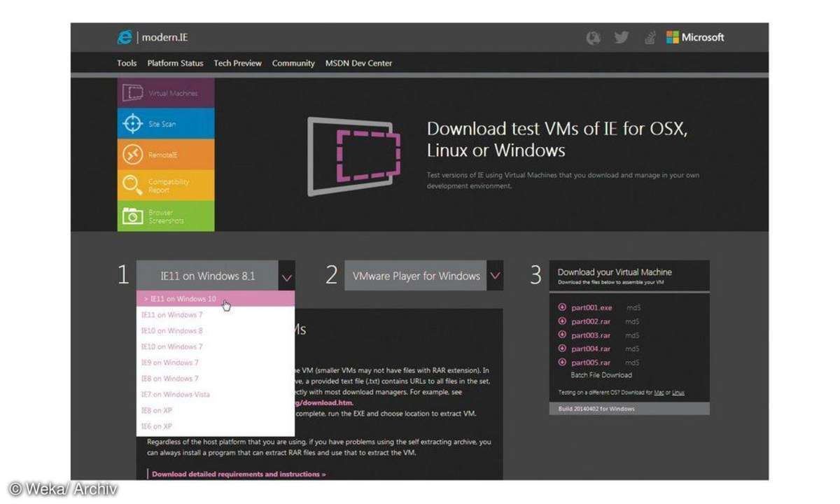
Task: Select the Virtual Machines tile icon
Action: pos(133,93)
